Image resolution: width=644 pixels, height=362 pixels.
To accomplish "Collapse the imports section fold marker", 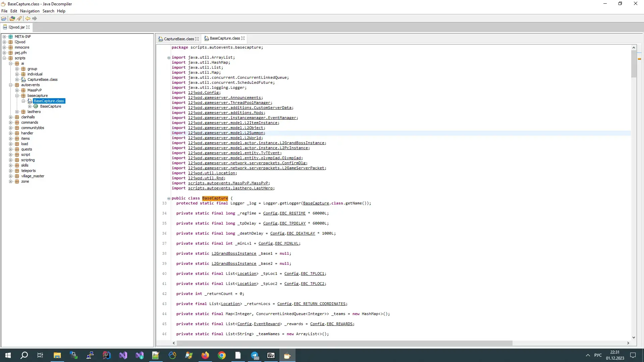I will tap(169, 58).
